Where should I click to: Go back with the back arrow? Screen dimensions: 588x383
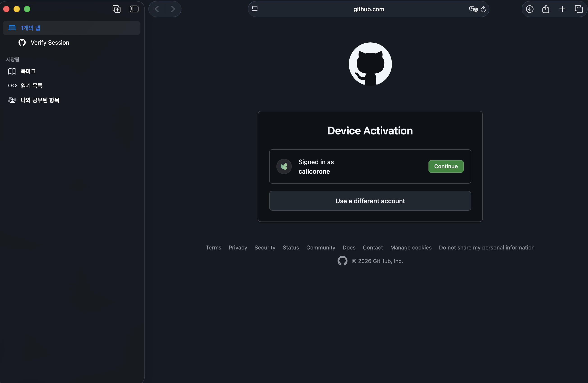click(x=157, y=9)
